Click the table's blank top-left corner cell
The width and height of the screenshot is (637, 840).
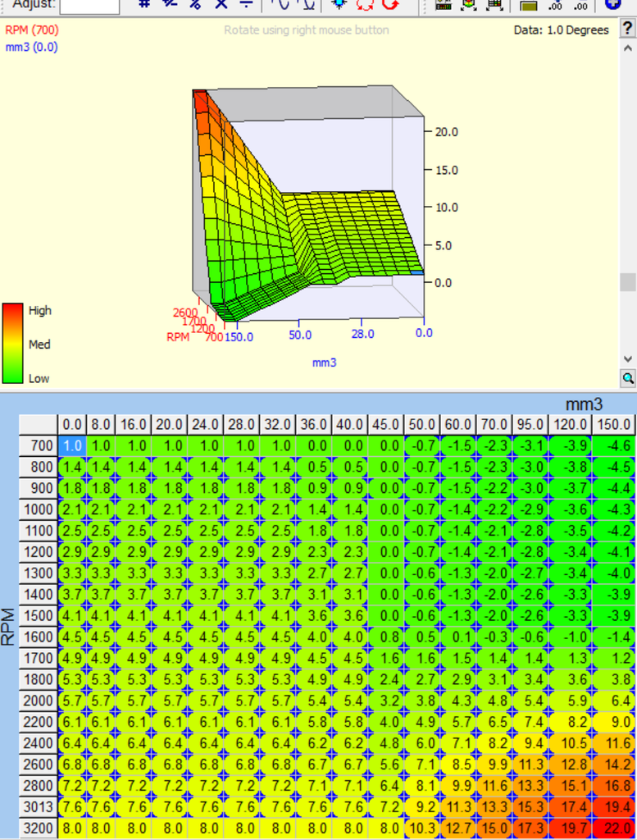(x=38, y=425)
